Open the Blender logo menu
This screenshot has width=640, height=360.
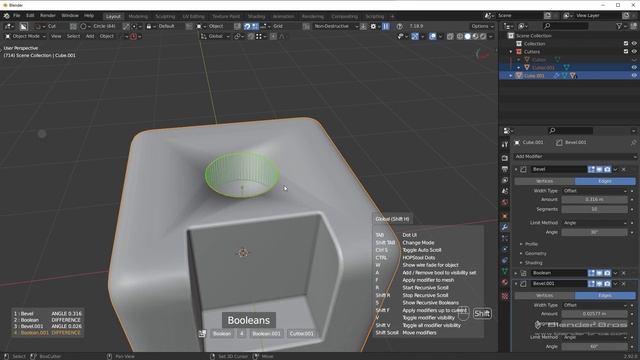[7, 16]
